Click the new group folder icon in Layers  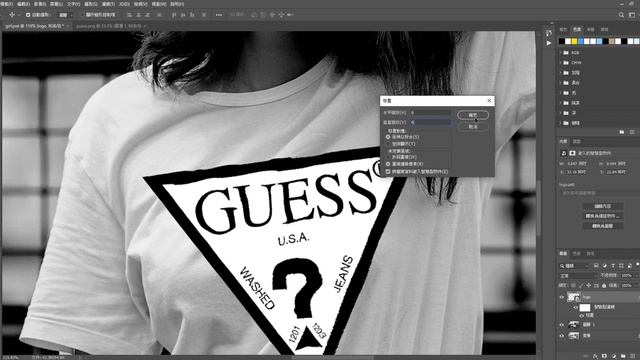pos(623,356)
